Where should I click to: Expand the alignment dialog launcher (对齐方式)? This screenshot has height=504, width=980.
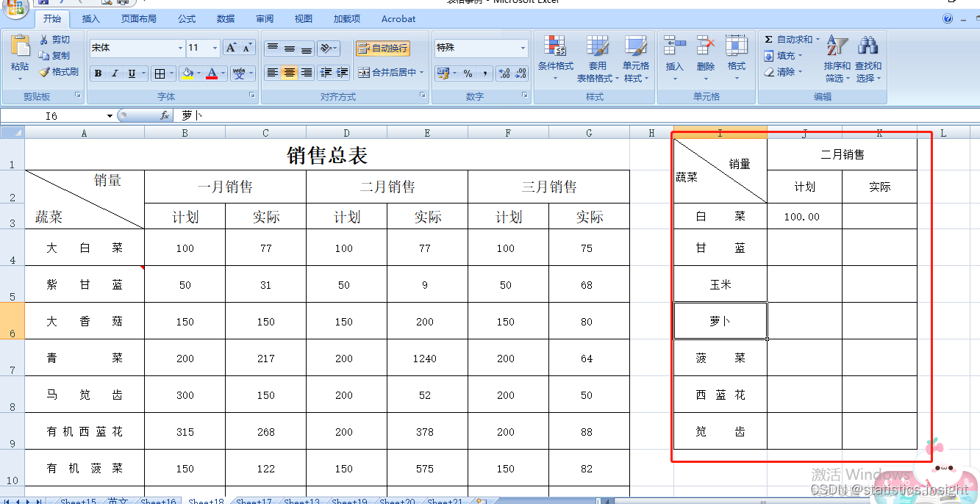[x=423, y=96]
